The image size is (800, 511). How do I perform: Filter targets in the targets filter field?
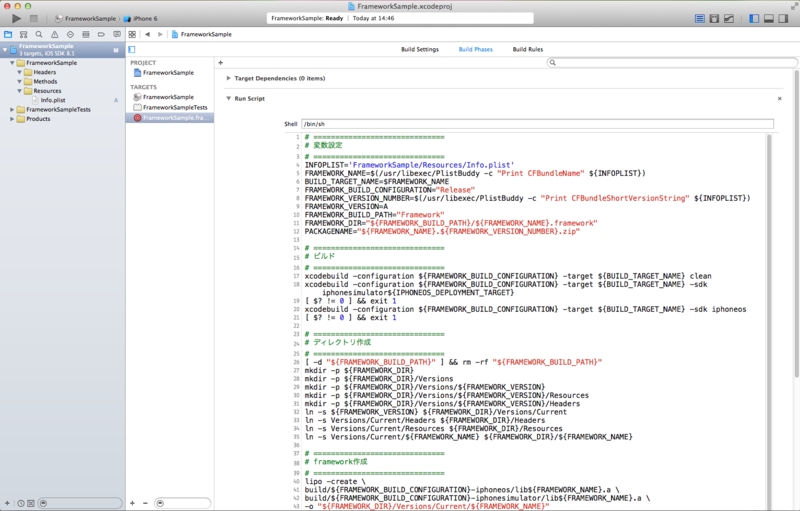click(x=183, y=503)
